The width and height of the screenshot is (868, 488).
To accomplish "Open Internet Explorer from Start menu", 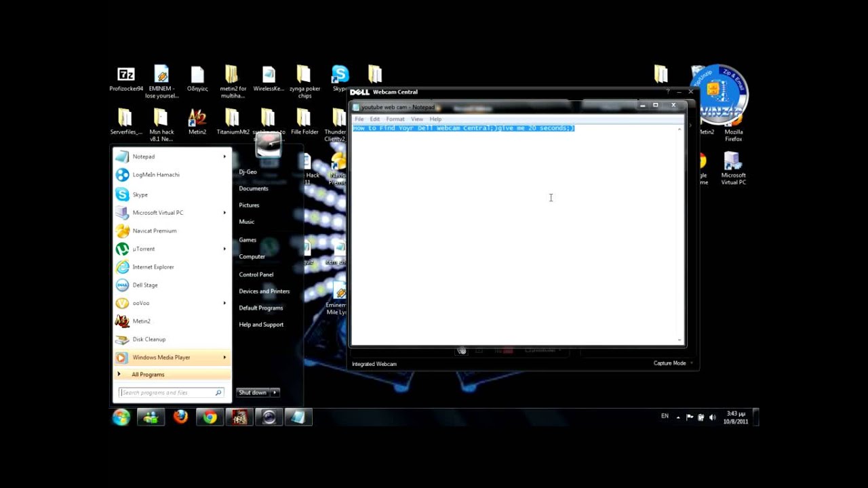I will coord(172,267).
